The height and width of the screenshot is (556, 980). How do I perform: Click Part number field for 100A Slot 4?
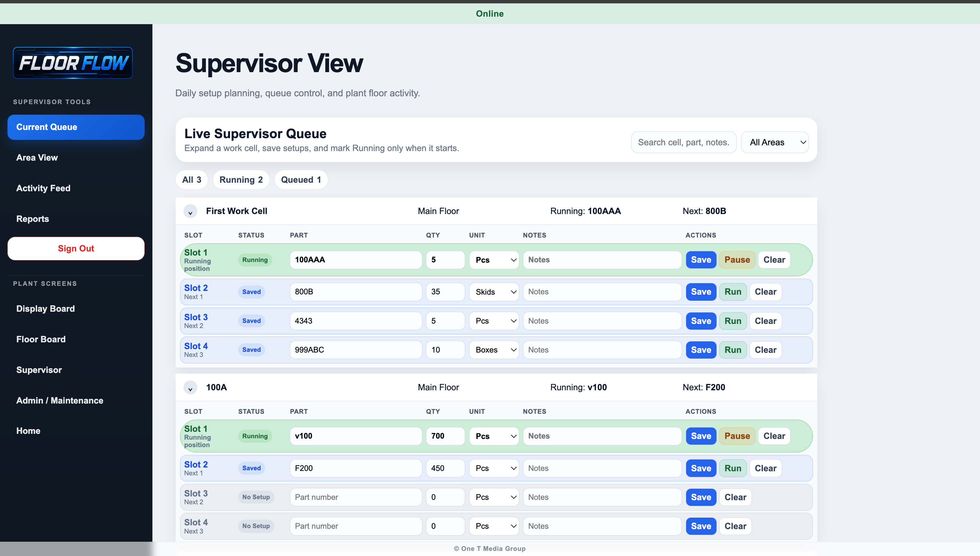coord(356,526)
